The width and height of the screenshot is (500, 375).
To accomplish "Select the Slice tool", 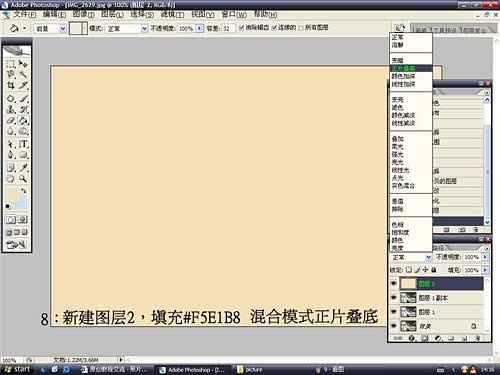I will click(23, 85).
